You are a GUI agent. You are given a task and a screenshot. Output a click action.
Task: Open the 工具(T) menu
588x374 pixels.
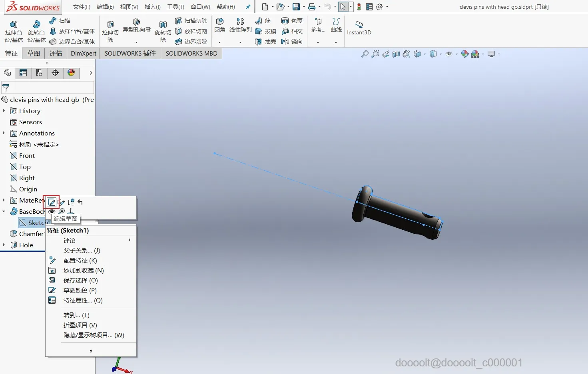click(x=175, y=7)
